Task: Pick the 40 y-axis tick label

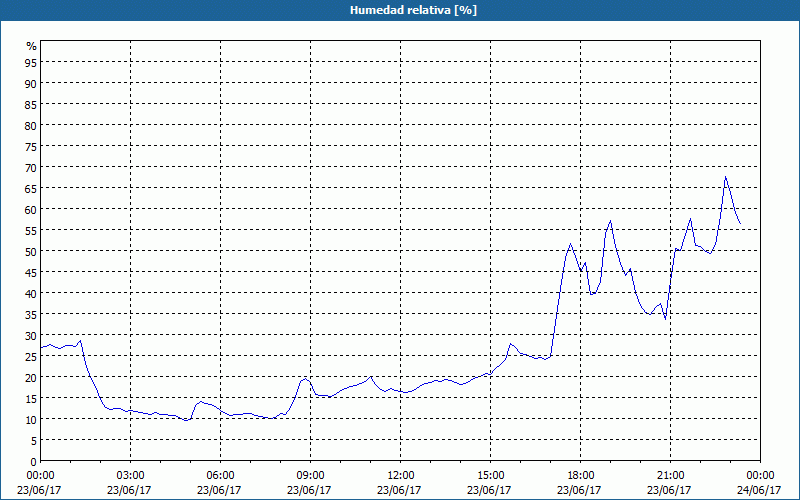Action: (31, 293)
